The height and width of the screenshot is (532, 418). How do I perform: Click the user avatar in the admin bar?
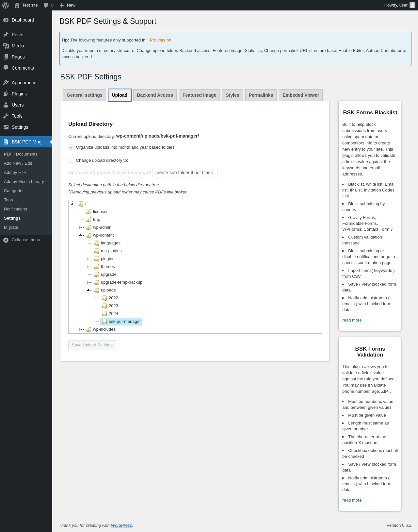coord(412,5)
